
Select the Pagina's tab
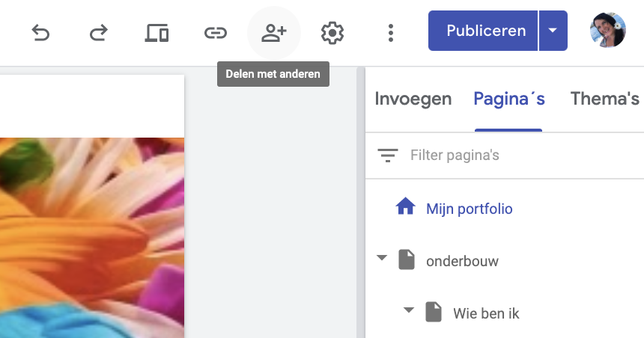click(x=509, y=99)
